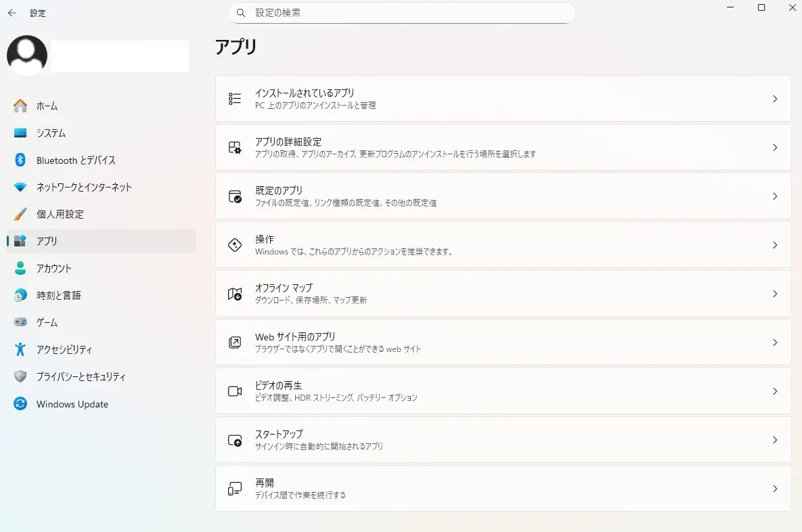This screenshot has height=532, width=802.
Task: Open インストールされているアプリ page
Action: 504,99
